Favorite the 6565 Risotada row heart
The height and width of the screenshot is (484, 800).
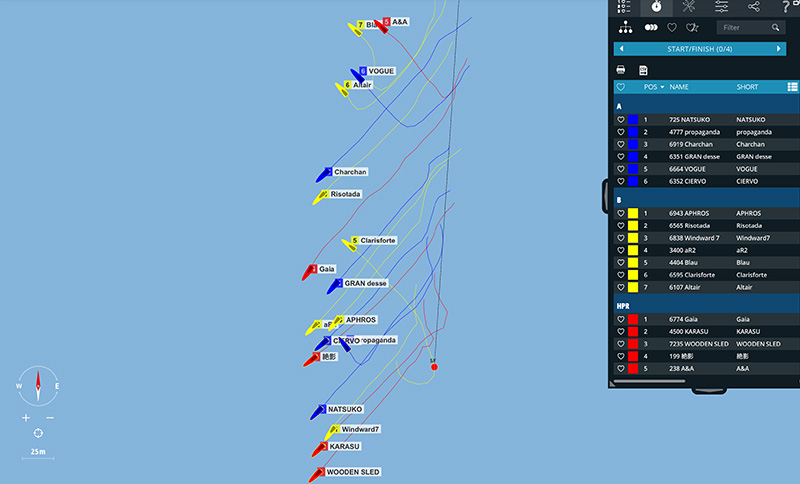(x=621, y=225)
